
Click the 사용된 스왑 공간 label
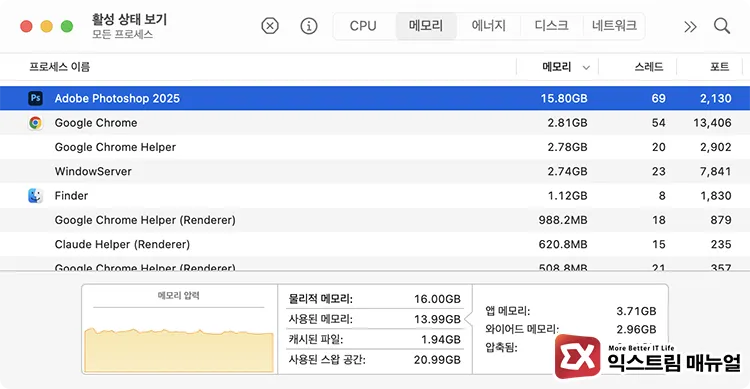(327, 359)
